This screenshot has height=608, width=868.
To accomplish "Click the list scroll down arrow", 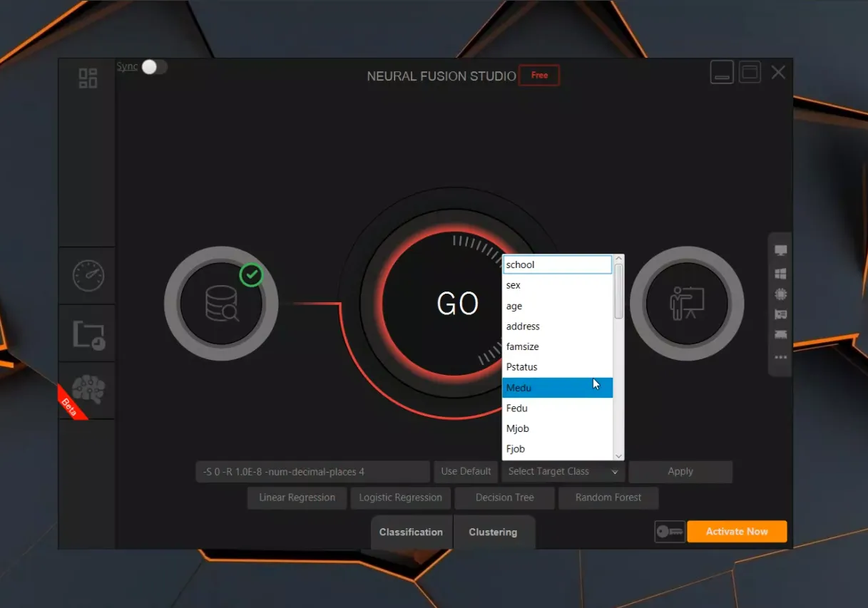I will pos(618,455).
